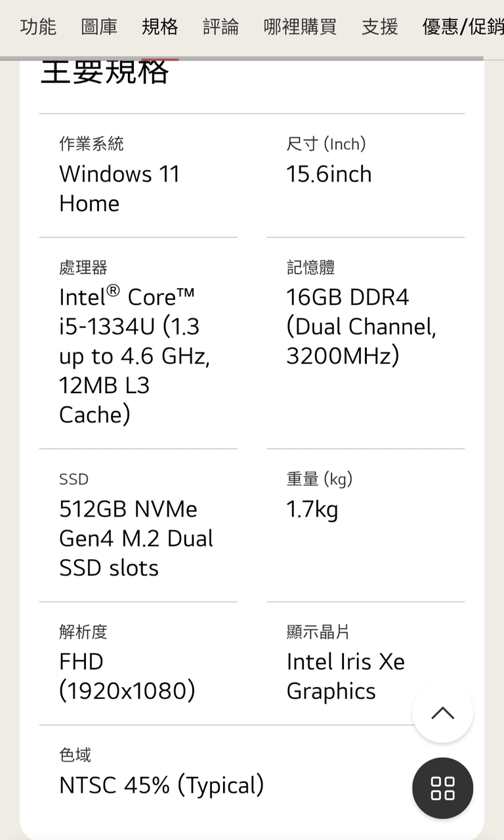Click the 1.7kg weight value
The image size is (504, 840).
coord(312,509)
